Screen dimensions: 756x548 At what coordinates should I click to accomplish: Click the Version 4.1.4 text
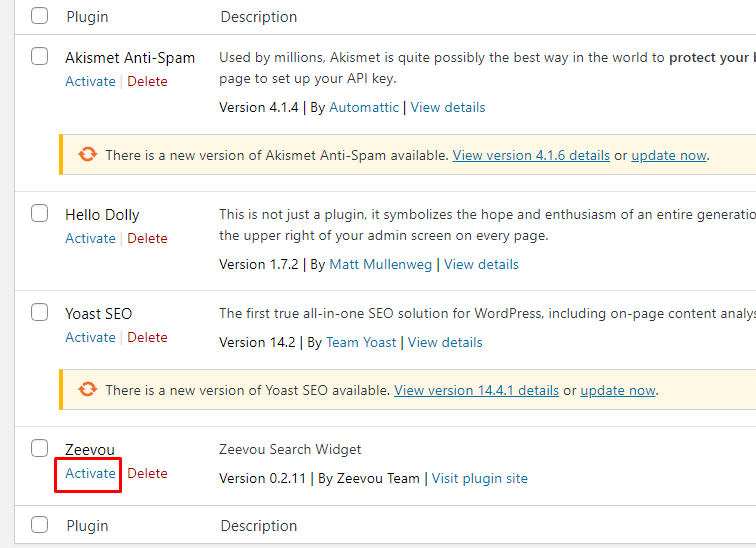point(259,107)
